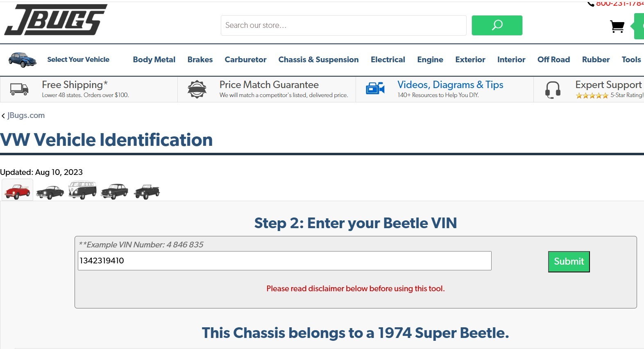
Task: Select the VW Bus vehicle tab
Action: [82, 190]
